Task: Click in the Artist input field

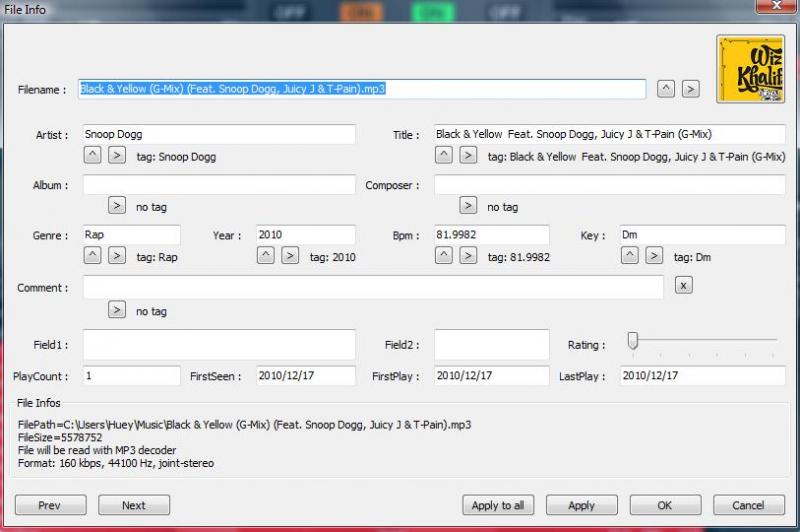Action: pos(219,134)
